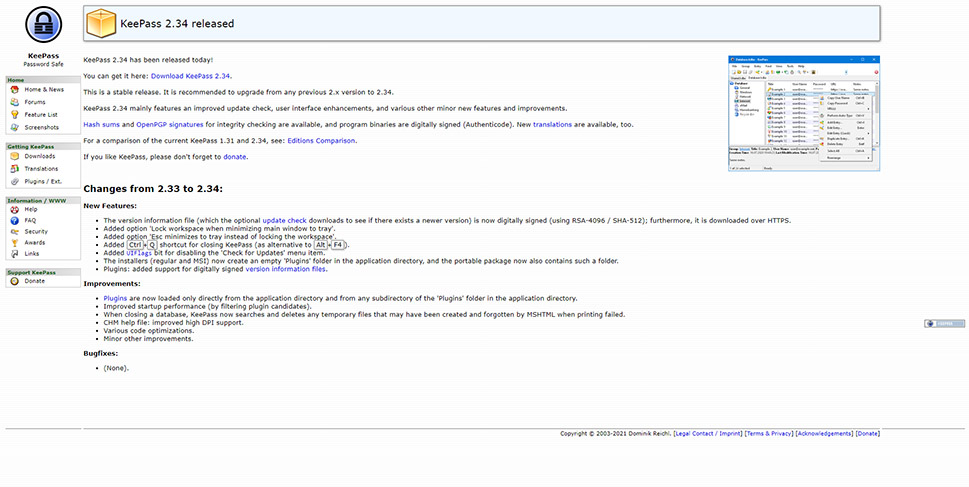Click the 'Bugfixes:' subheading
This screenshot has height=487, width=969.
[x=101, y=354]
